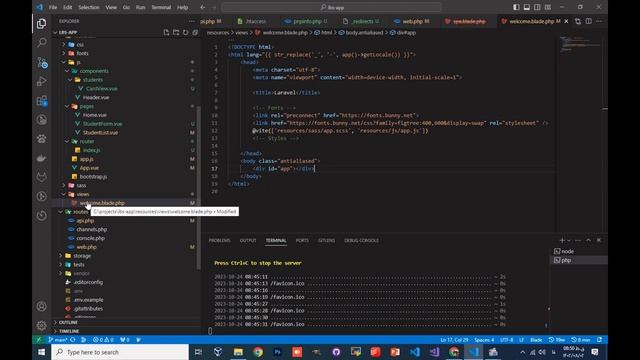
Task: Toggle the bottom panel visibility in title bar
Action: (x=527, y=7)
